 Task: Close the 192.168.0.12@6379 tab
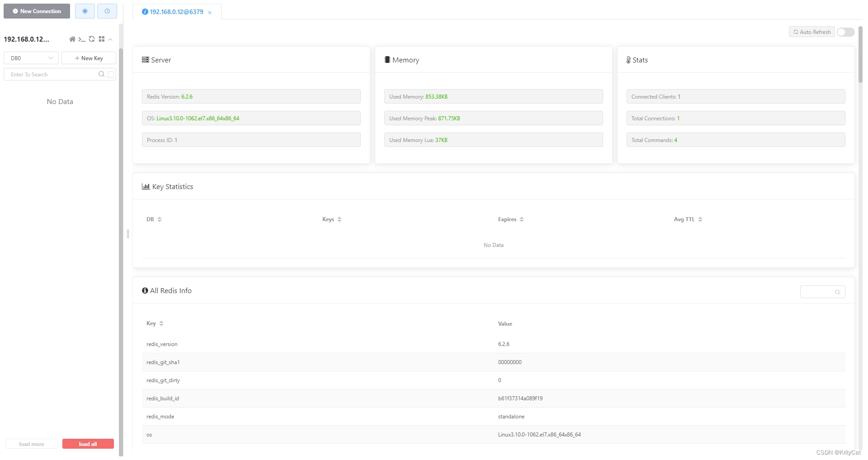pyautogui.click(x=210, y=13)
